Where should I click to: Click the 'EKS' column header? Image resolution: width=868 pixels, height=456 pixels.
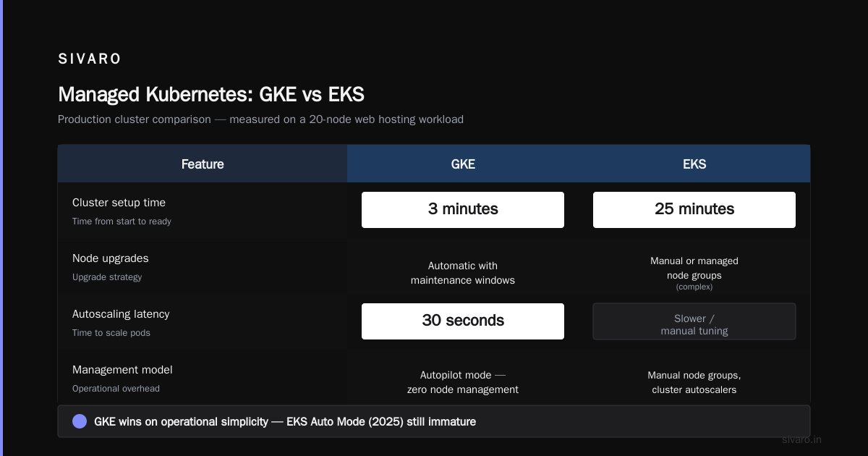(694, 164)
